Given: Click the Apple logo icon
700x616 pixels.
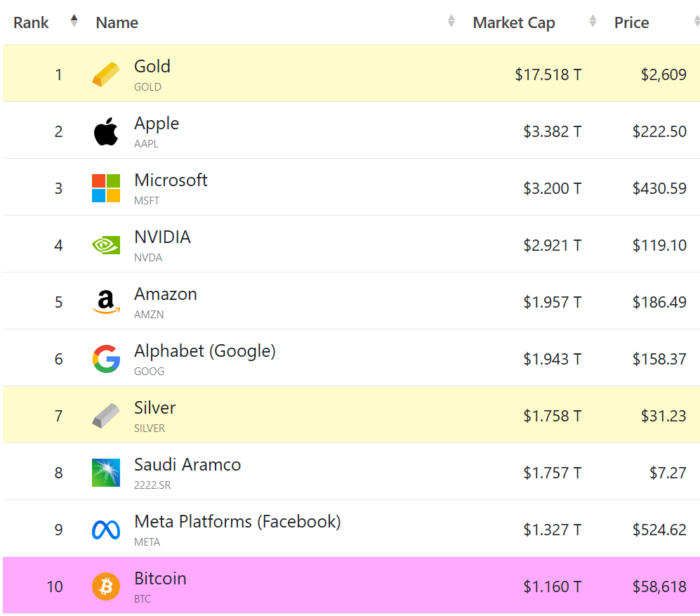Looking at the screenshot, I should pos(106,132).
